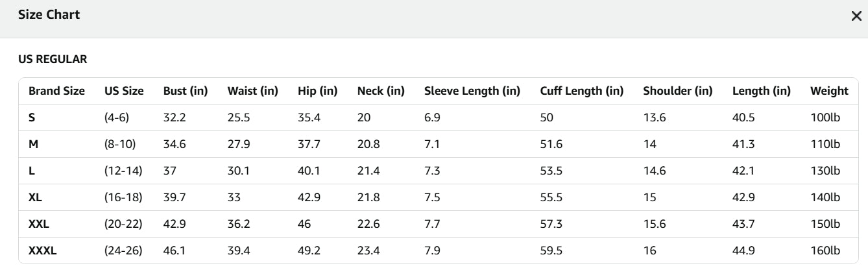Select the XL brand size row label

(35, 197)
